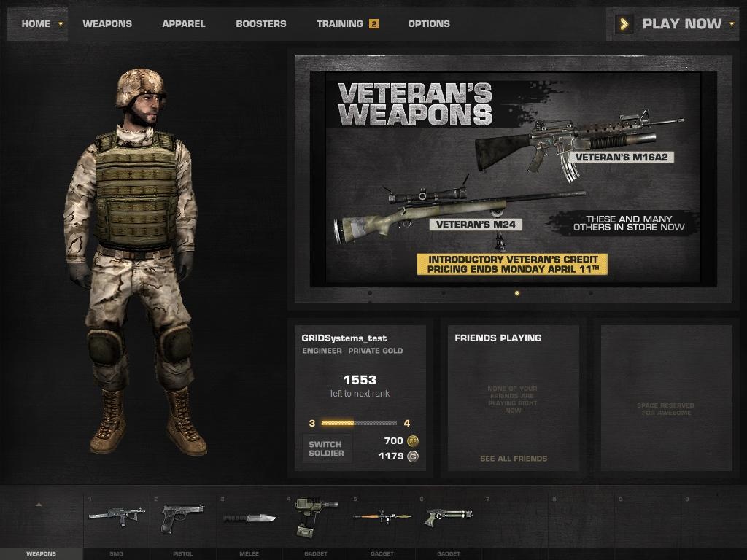Screen dimensions: 747x560
Task: Click the rank progress bar
Action: pos(359,423)
